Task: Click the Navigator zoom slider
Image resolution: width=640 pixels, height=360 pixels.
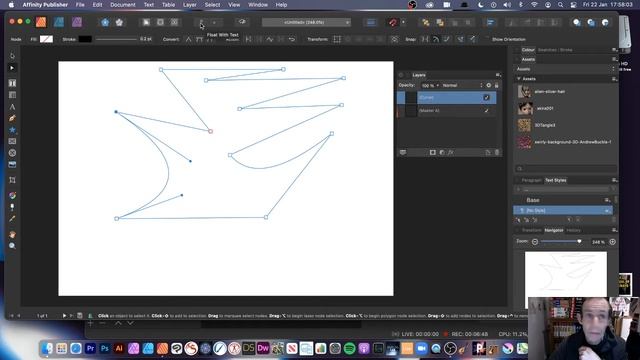Action: 561,242
